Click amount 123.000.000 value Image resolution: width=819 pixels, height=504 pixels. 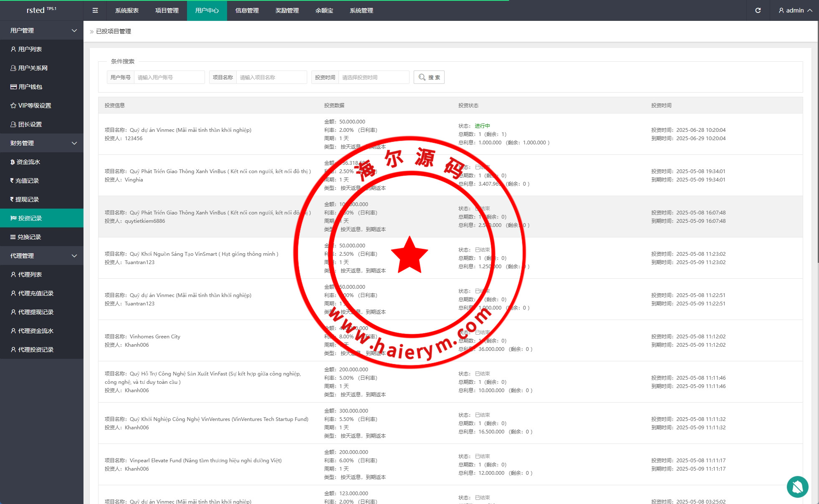[x=354, y=494]
